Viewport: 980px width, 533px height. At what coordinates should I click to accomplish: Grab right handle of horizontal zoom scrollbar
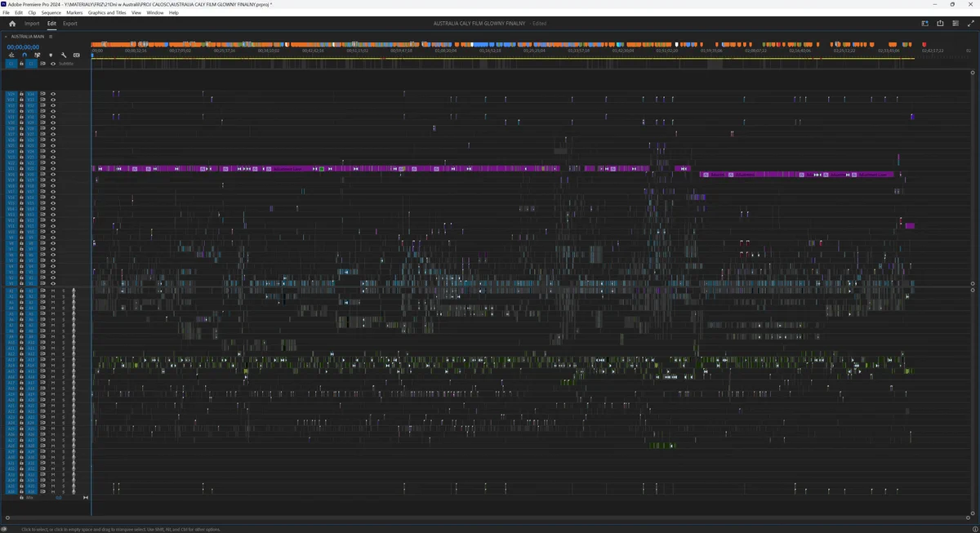pos(969,517)
